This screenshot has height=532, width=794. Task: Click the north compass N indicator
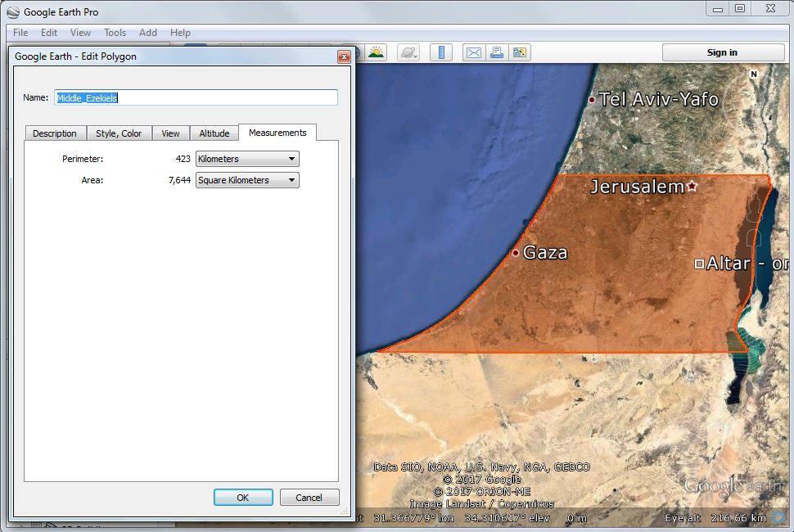coord(754,74)
